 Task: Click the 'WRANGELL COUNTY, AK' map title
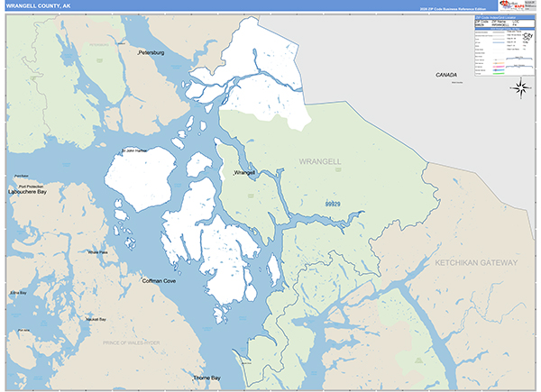coord(38,6)
